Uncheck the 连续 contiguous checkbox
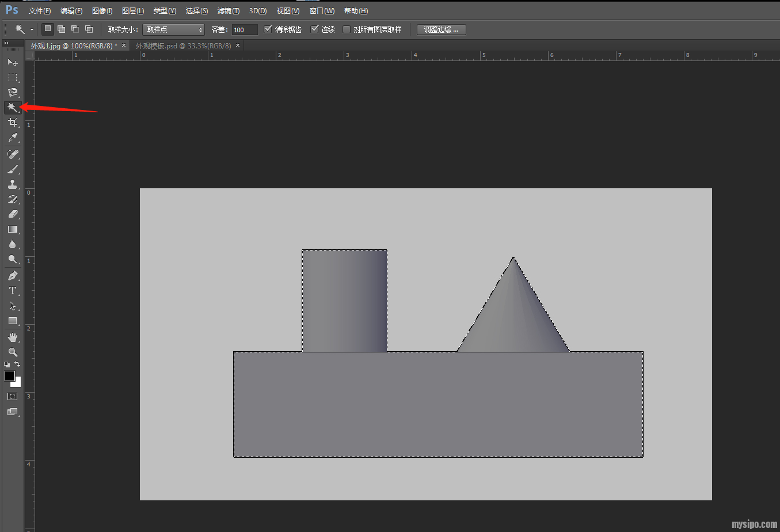 (x=314, y=29)
